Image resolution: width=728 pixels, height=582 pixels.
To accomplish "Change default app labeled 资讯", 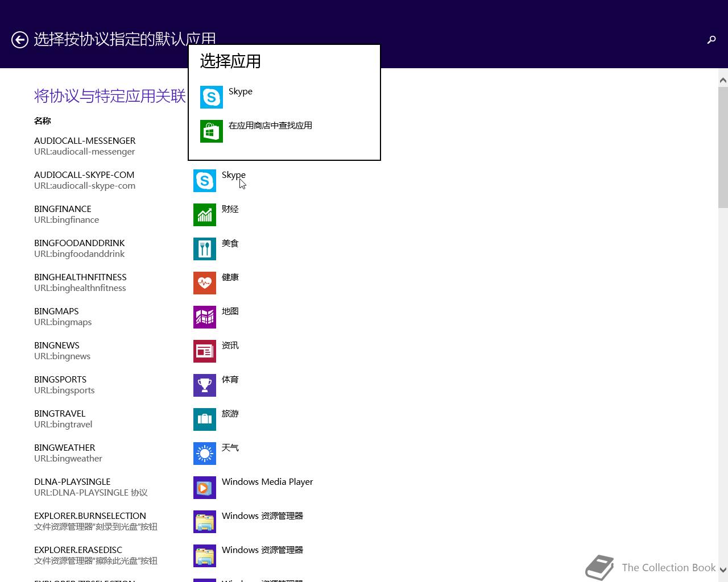I will (x=230, y=346).
